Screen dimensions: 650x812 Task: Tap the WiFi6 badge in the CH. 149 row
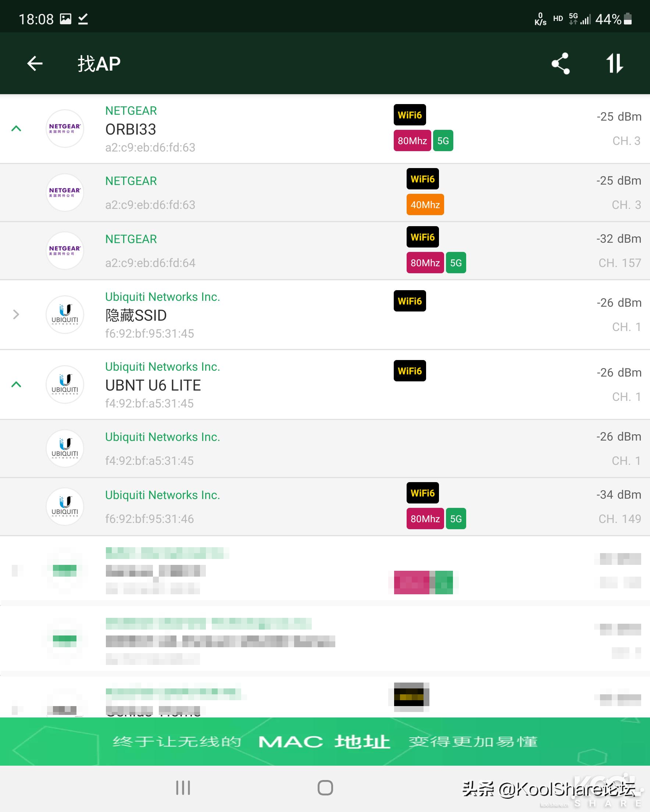pyautogui.click(x=422, y=493)
